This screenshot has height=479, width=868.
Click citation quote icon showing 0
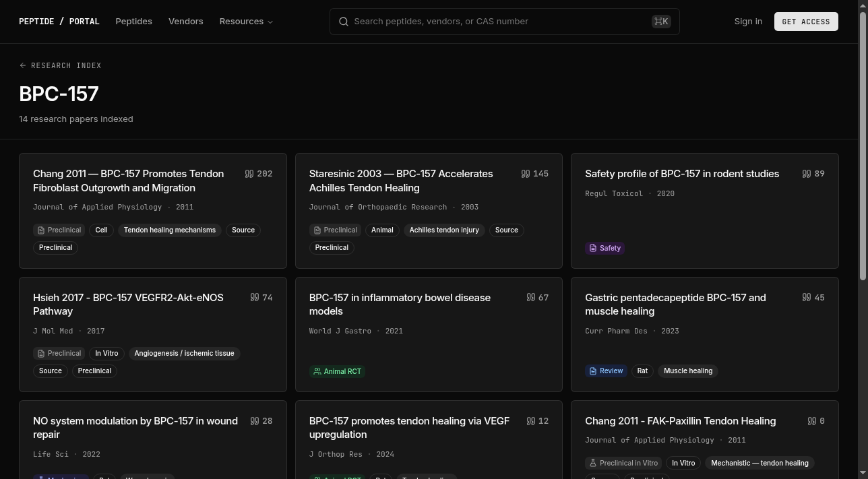[812, 421]
